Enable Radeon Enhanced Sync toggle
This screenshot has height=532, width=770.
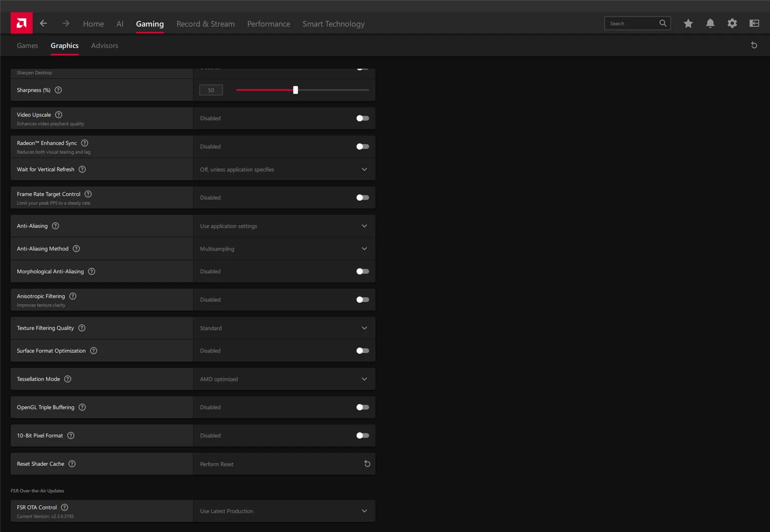[362, 147]
